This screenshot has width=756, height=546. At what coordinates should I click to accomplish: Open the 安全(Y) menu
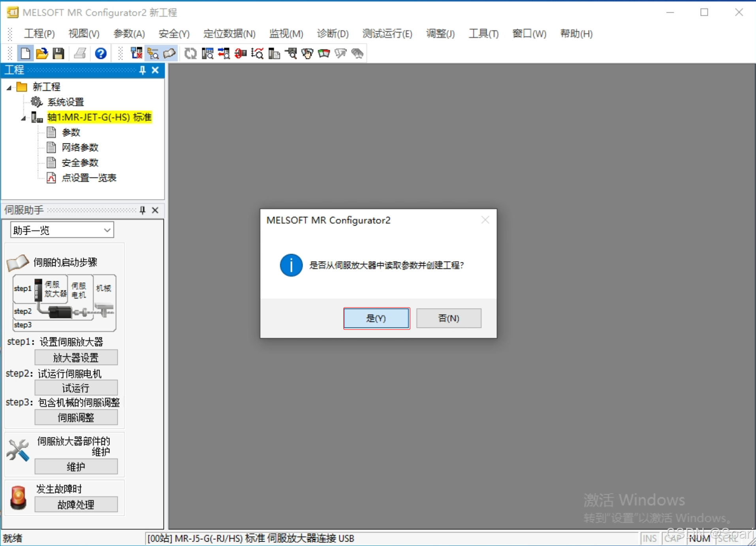174,34
